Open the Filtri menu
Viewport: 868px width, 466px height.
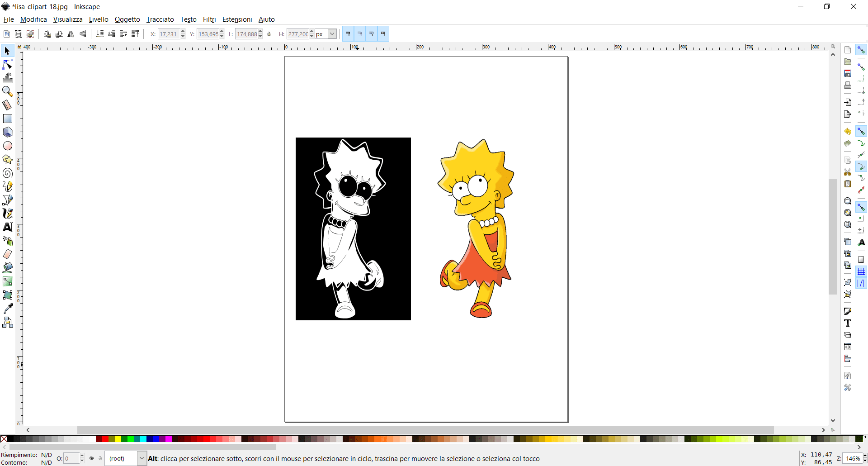tap(209, 19)
